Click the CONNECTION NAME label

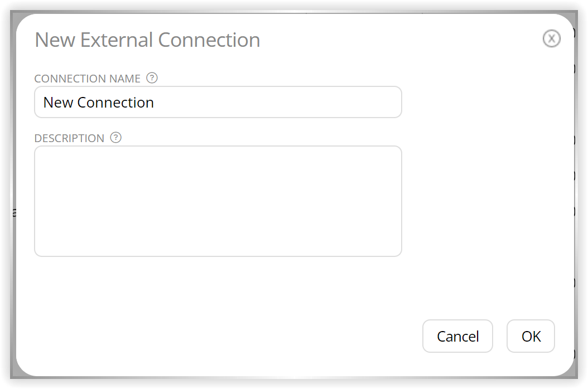88,79
